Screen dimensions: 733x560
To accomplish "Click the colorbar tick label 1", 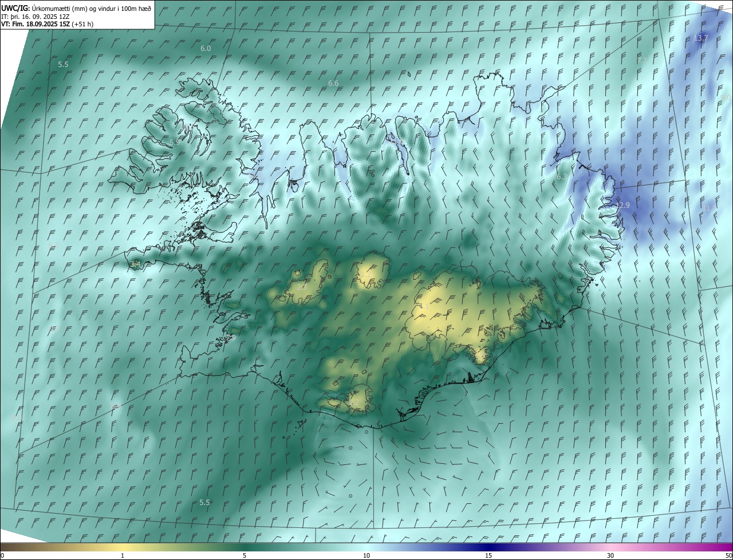I will (x=123, y=555).
